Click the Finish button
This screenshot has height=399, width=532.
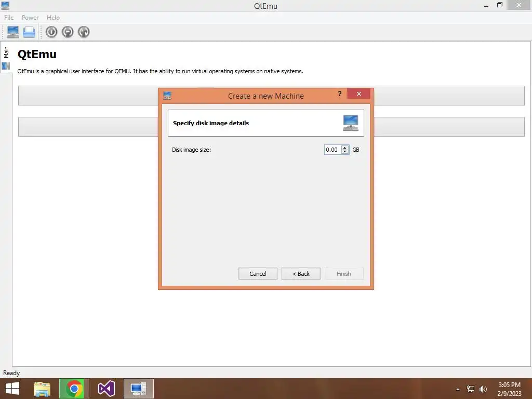tap(344, 273)
